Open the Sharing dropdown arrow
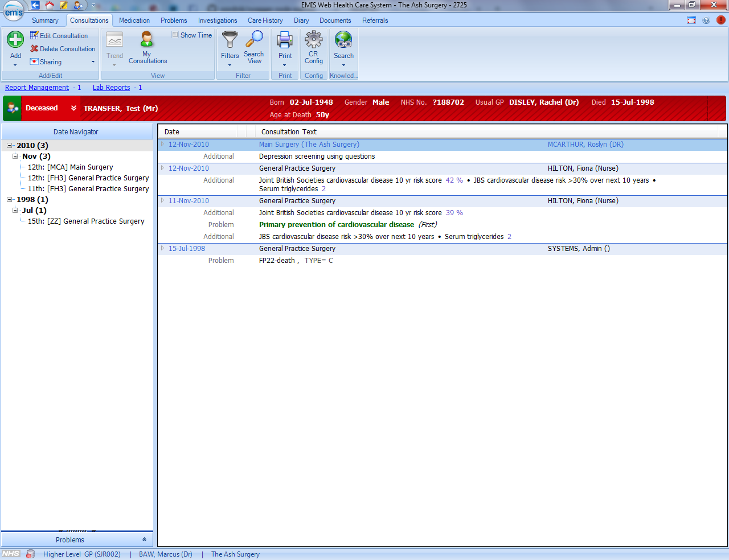The image size is (729, 560). coord(92,61)
